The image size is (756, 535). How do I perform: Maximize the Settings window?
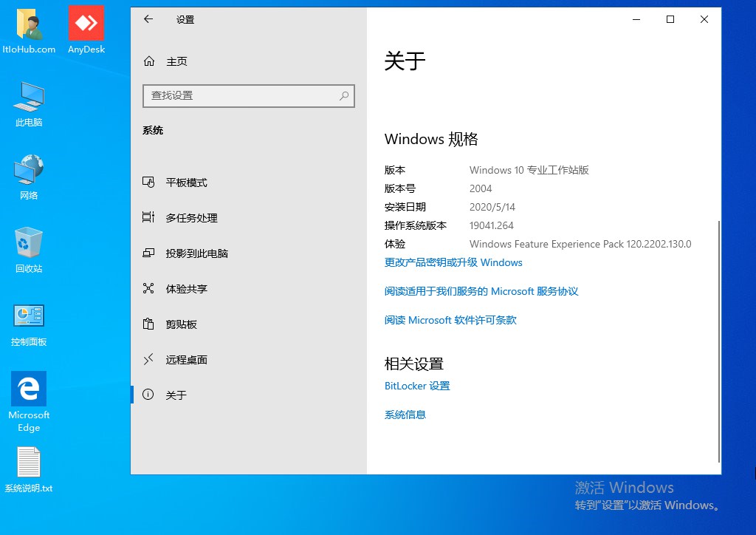(x=670, y=19)
